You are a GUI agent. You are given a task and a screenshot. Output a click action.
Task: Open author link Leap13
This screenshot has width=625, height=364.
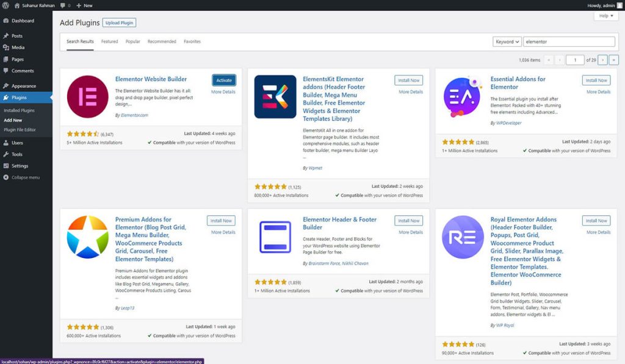(x=128, y=309)
